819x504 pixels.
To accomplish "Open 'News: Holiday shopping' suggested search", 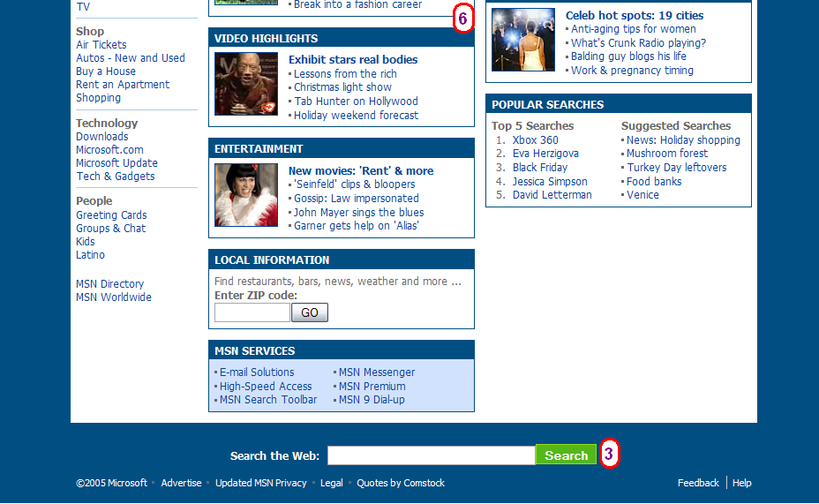I will click(683, 140).
